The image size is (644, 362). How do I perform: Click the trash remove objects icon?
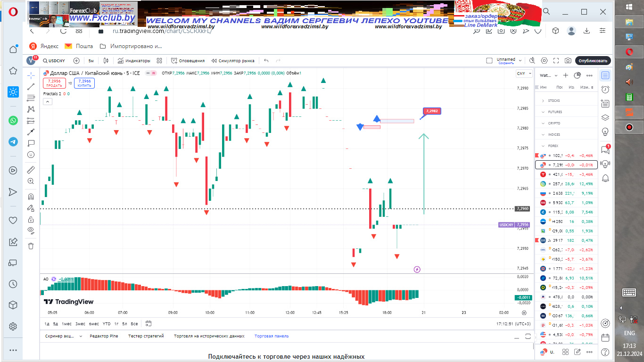pos(31,246)
